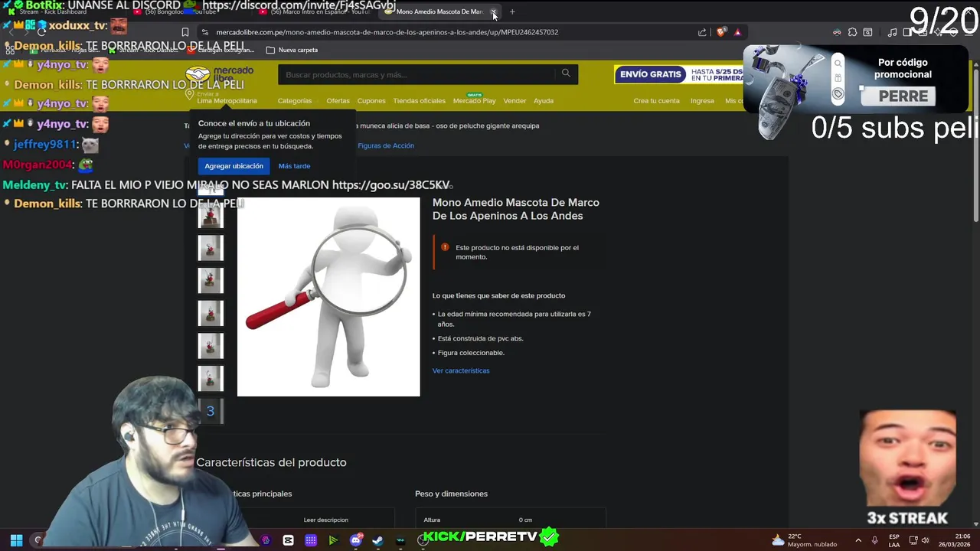Image resolution: width=980 pixels, height=551 pixels.
Task: Open the Ayuda menu item
Action: tap(544, 101)
